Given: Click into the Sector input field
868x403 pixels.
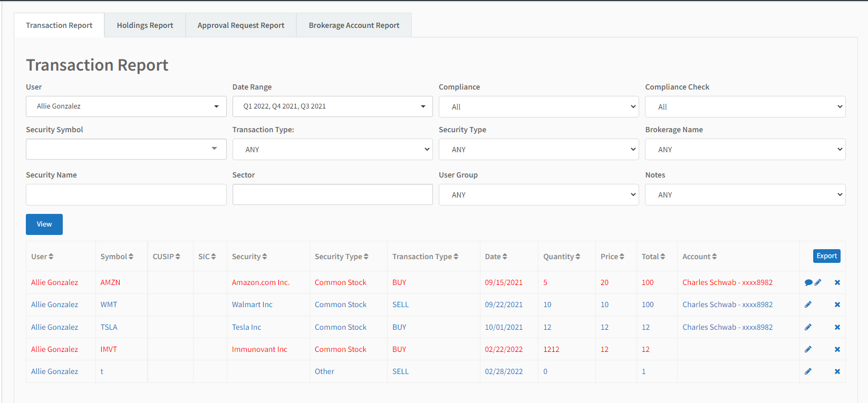Looking at the screenshot, I should pyautogui.click(x=332, y=194).
